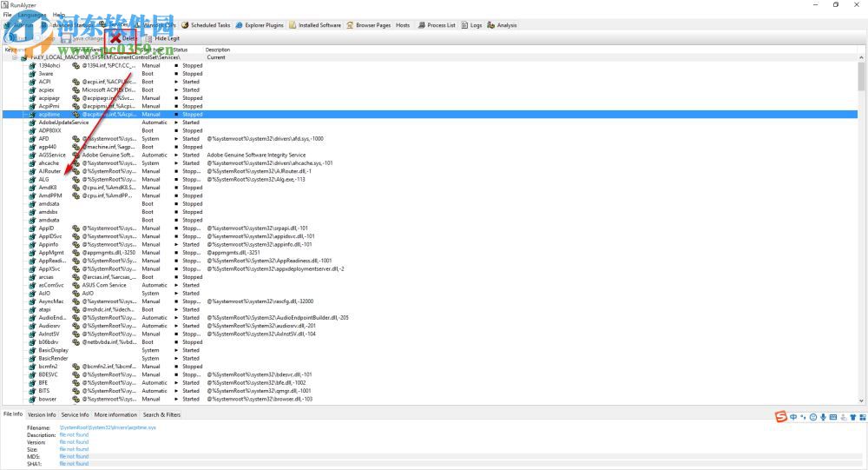Click the Installed Software icon
The image size is (868, 470).
click(293, 25)
